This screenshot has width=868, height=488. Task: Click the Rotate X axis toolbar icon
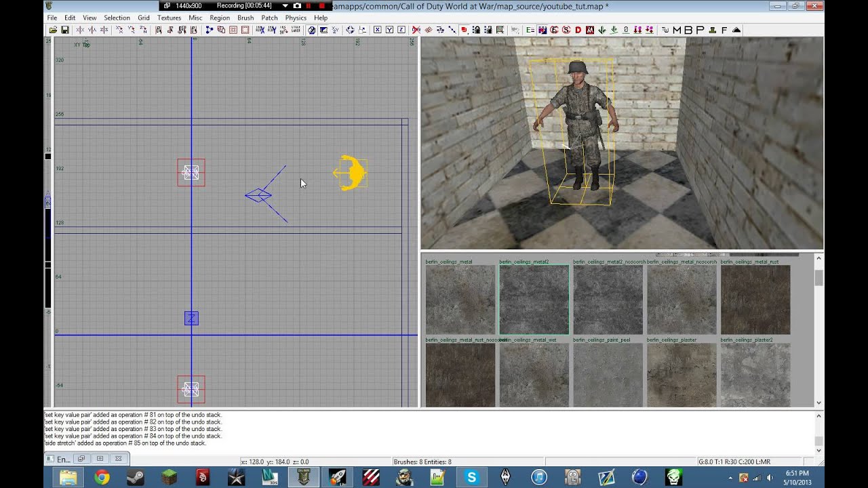(x=119, y=30)
